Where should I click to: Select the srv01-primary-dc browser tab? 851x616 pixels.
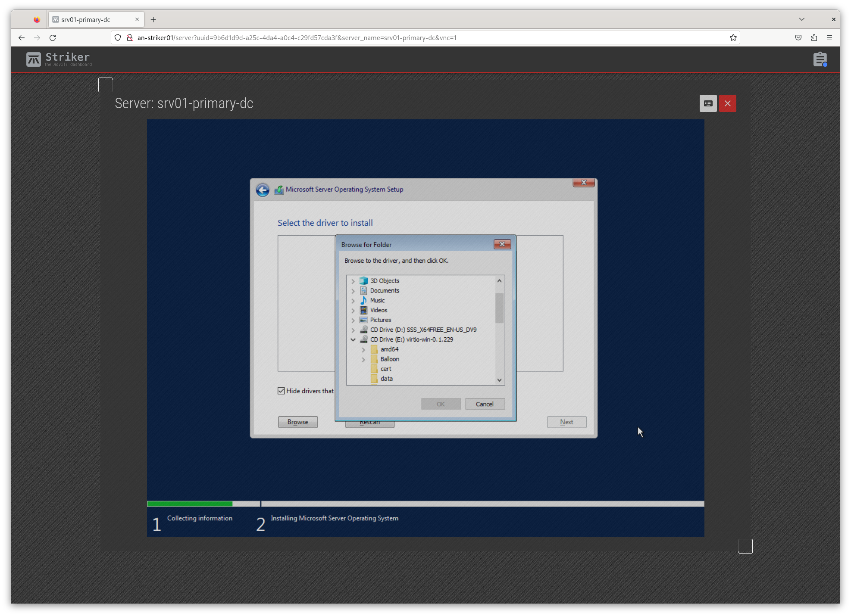pyautogui.click(x=96, y=19)
